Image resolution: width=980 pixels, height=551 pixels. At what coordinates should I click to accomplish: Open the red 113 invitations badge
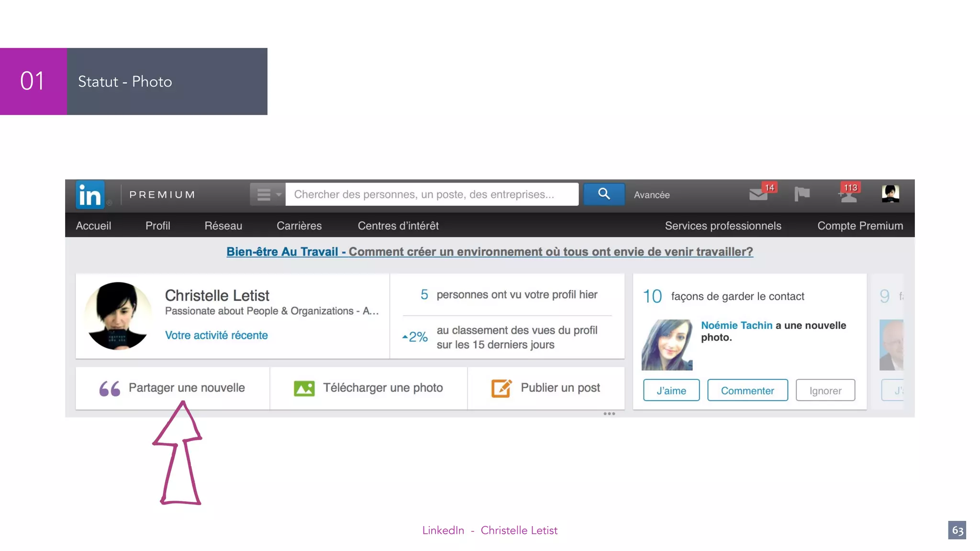point(850,187)
